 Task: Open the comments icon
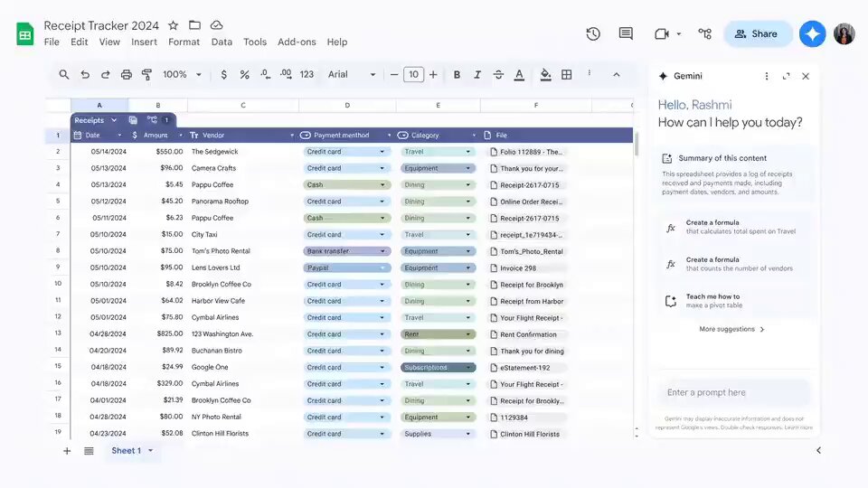pos(626,33)
